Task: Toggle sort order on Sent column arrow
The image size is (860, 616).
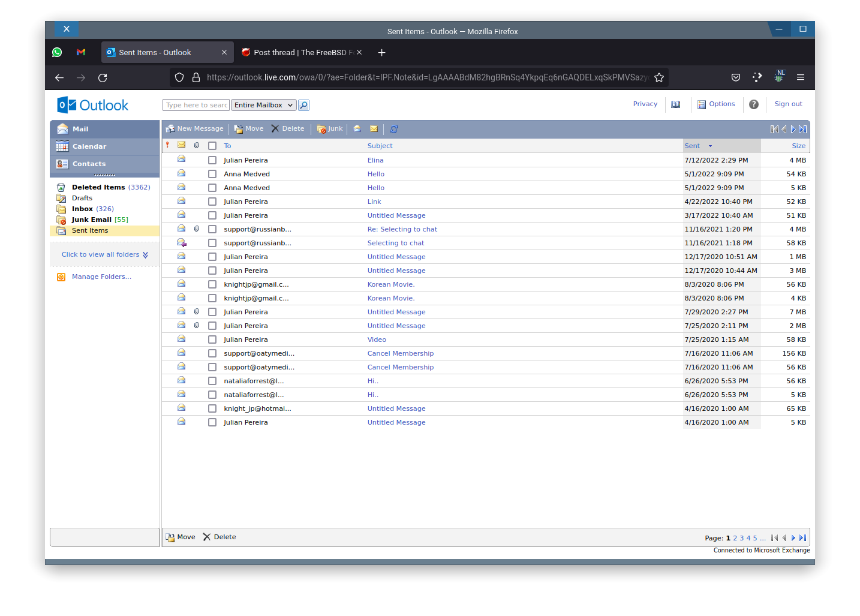Action: tap(711, 146)
